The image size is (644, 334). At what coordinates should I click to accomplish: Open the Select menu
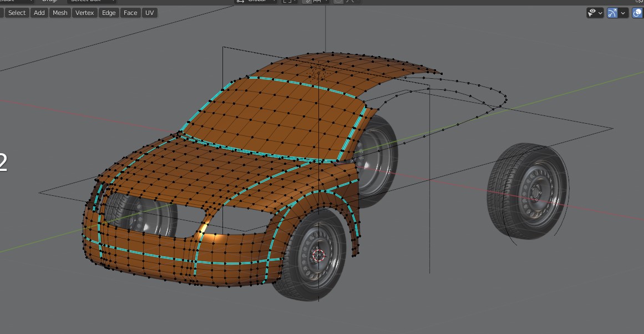click(17, 13)
